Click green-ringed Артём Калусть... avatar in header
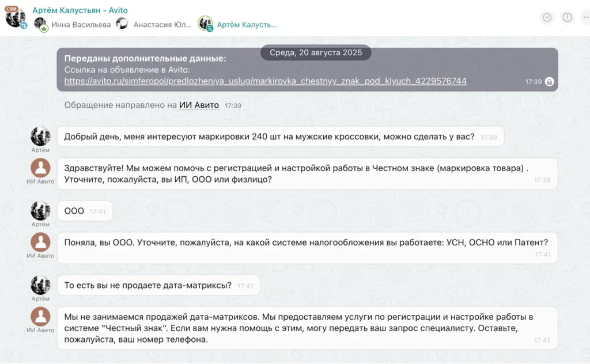Image resolution: width=590 pixels, height=364 pixels. 206,24
